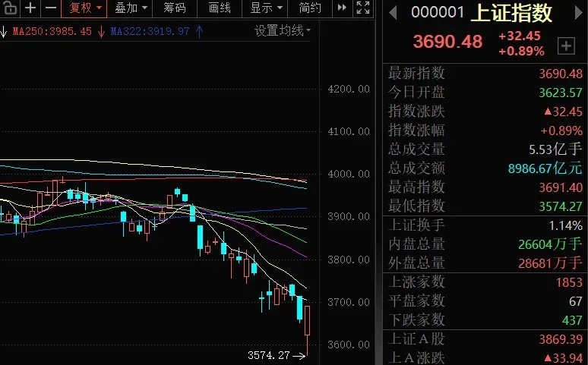Viewport: 588px width, 365px height.
Task: Click the MA322:3919.97 indicator label
Action: 150,31
